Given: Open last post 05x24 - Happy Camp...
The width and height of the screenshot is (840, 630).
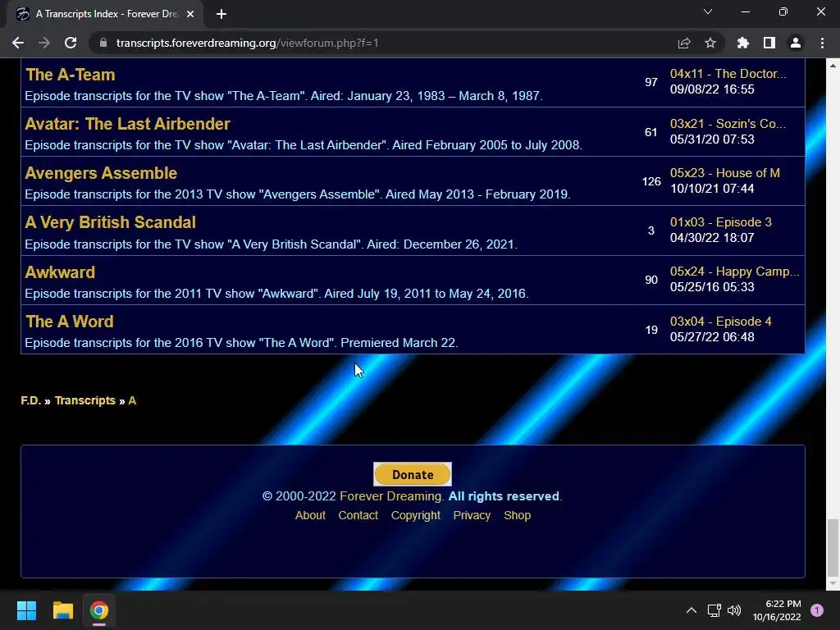Looking at the screenshot, I should pyautogui.click(x=734, y=272).
